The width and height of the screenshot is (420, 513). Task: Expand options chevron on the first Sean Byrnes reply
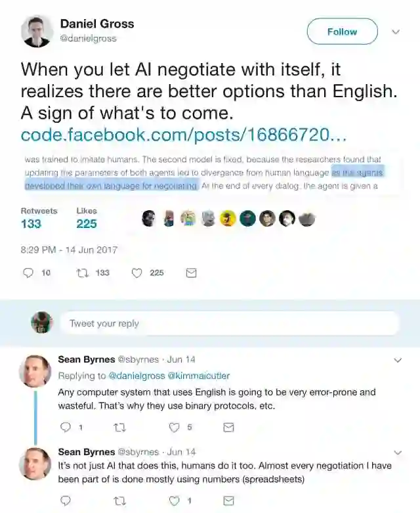pos(398,360)
